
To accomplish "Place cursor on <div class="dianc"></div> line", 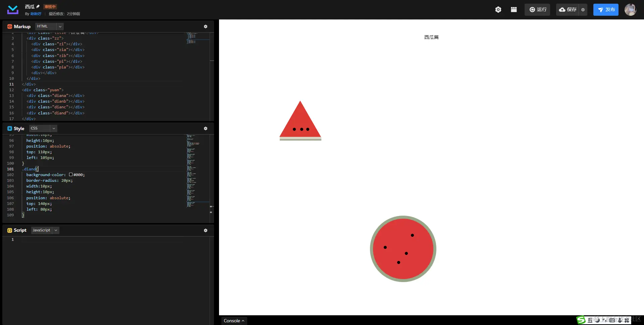I will 56,107.
